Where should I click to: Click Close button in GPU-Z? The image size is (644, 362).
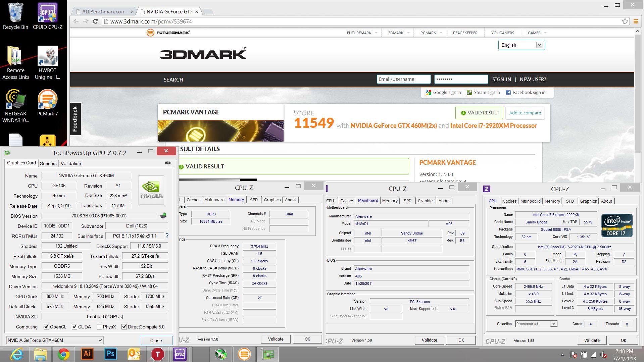coord(156,340)
